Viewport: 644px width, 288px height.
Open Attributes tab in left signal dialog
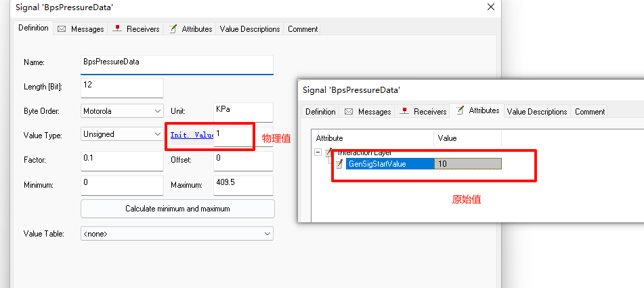point(190,28)
